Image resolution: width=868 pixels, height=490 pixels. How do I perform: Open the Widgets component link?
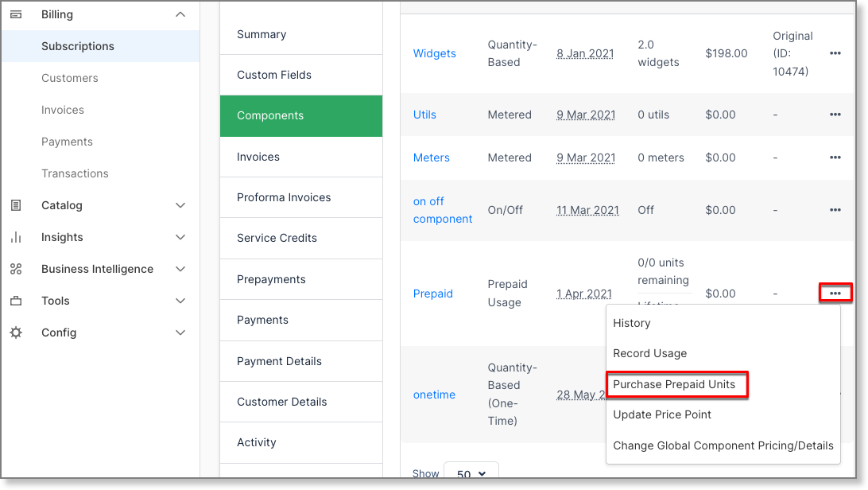click(x=435, y=53)
